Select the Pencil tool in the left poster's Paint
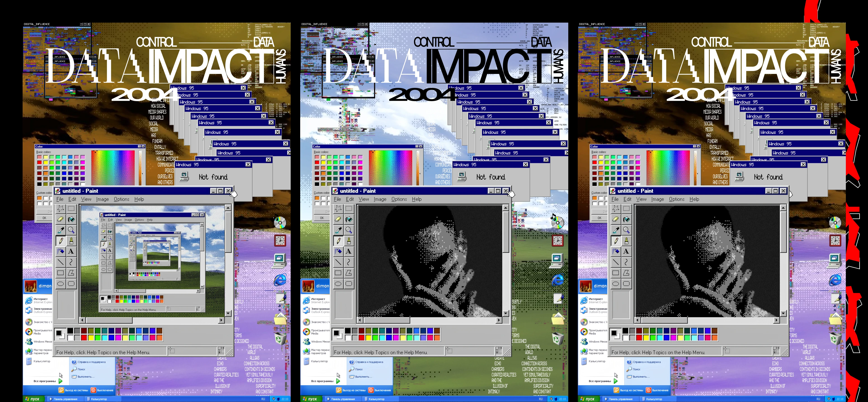Viewport: 868px width, 402px height. point(61,241)
